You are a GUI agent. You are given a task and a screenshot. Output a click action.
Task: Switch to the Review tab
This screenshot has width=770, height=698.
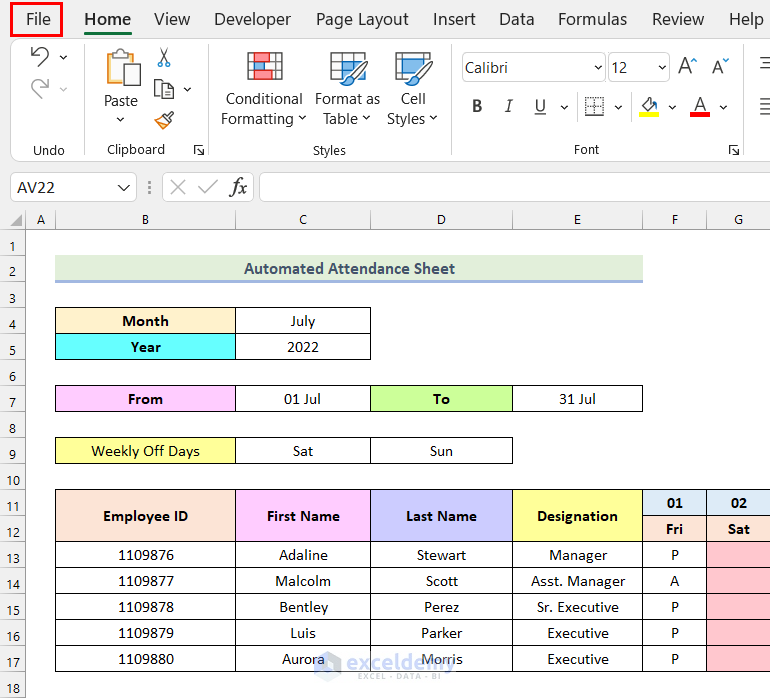(678, 20)
